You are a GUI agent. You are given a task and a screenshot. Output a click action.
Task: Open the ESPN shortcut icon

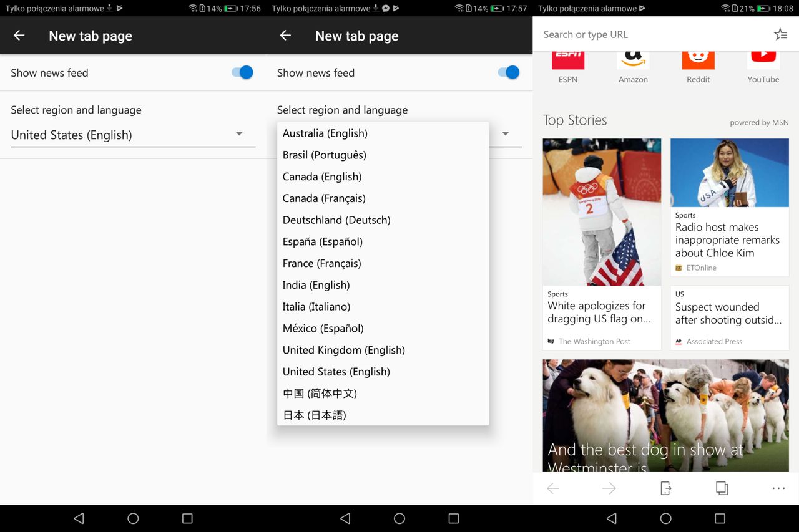[568, 59]
